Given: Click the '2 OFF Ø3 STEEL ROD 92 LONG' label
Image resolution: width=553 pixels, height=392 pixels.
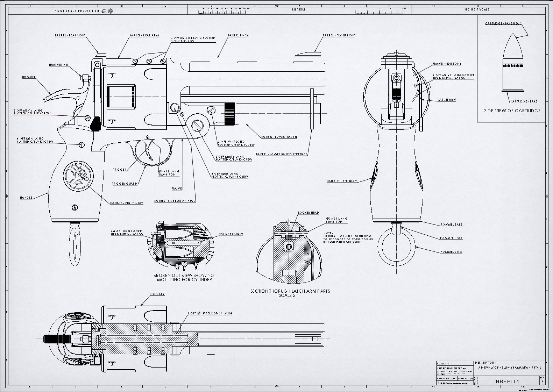Looking at the screenshot, I should point(210,313).
